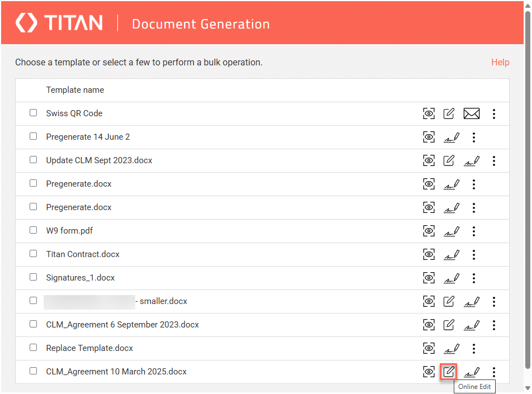Image resolution: width=532 pixels, height=394 pixels.
Task: Click edit icon for Update CLM Sept 2023.docx
Action: click(x=449, y=161)
